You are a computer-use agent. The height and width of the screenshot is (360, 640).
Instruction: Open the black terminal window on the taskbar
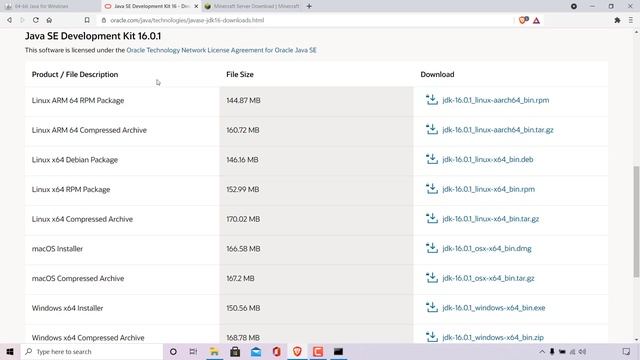tap(338, 351)
